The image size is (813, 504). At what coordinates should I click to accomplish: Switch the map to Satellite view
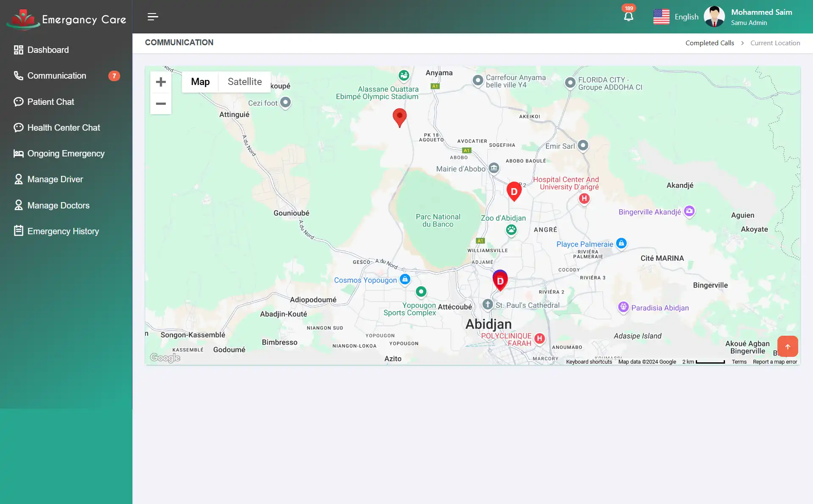[244, 82]
